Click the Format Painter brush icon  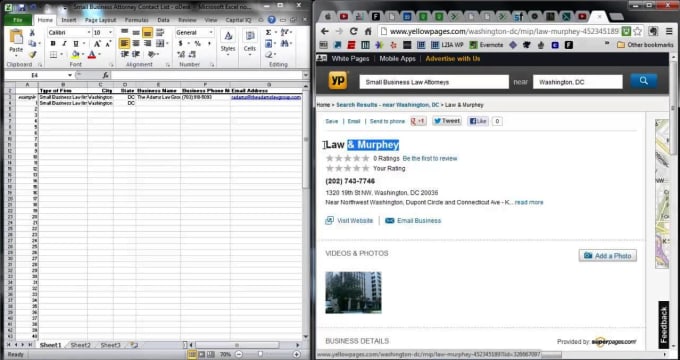click(x=32, y=55)
